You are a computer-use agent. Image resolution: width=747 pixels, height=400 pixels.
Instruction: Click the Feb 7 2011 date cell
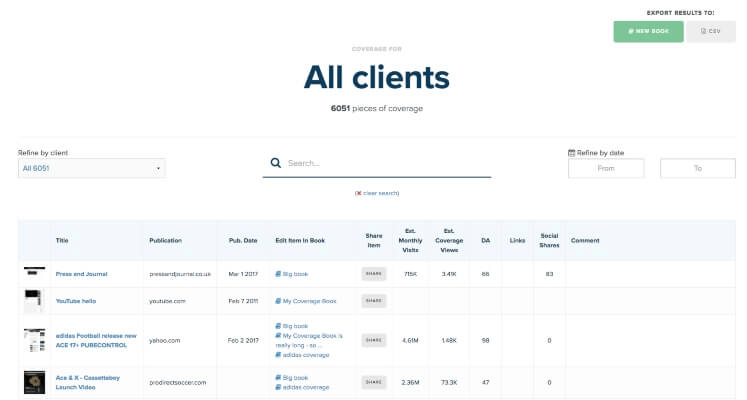(x=243, y=301)
